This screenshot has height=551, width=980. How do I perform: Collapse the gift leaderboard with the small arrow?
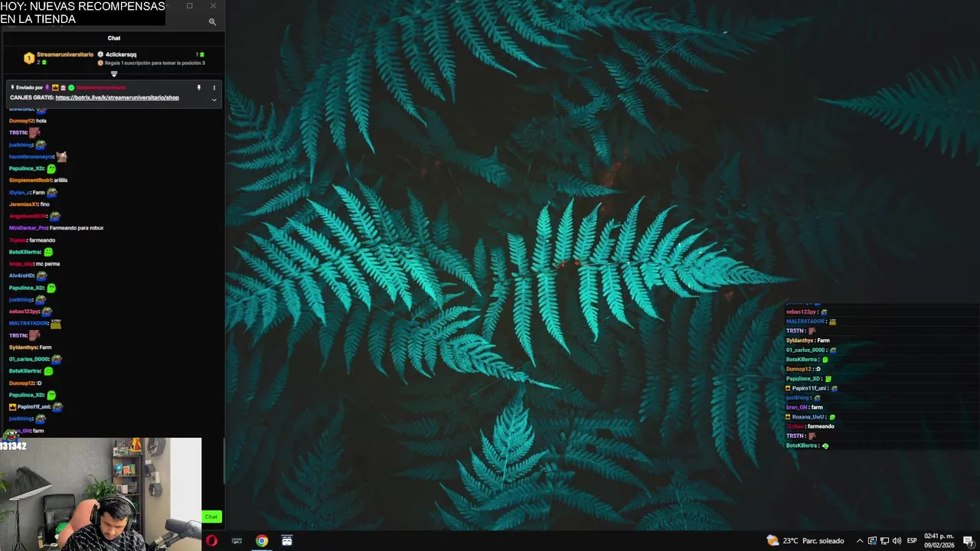pyautogui.click(x=114, y=74)
